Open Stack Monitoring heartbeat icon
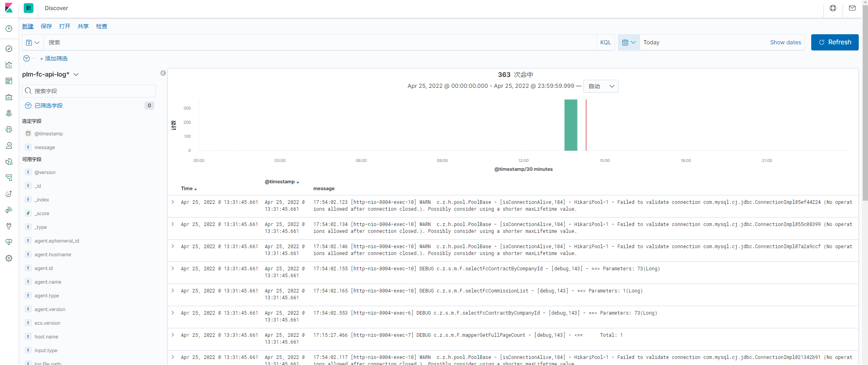 pos(9,242)
